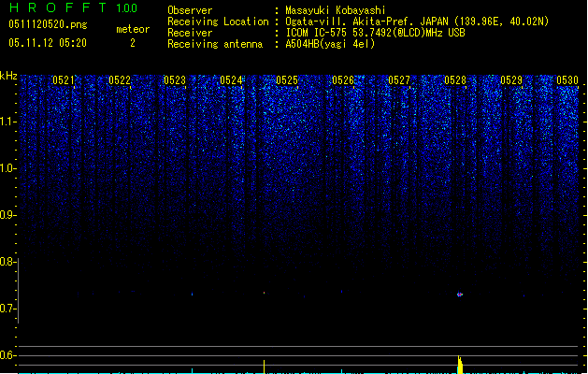Click the Receiver label

tap(190, 33)
